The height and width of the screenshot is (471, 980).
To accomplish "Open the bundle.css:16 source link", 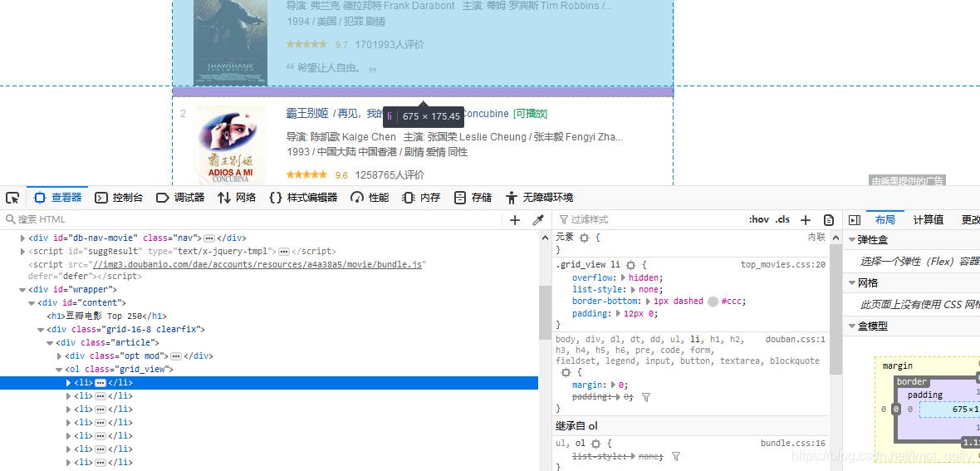I will pos(793,444).
